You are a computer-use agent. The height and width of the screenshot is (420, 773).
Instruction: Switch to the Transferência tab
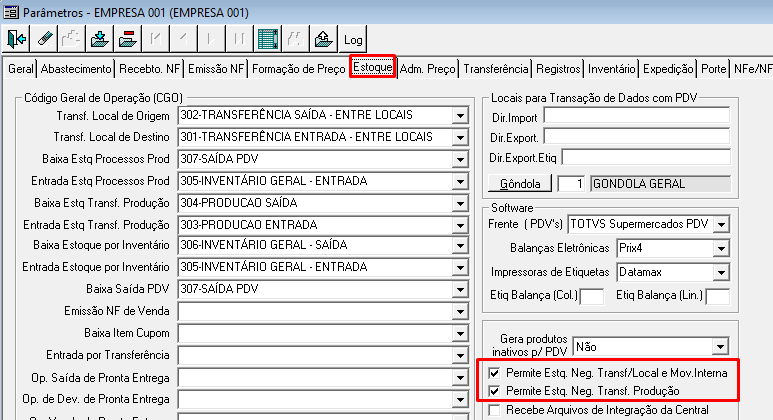tap(495, 69)
